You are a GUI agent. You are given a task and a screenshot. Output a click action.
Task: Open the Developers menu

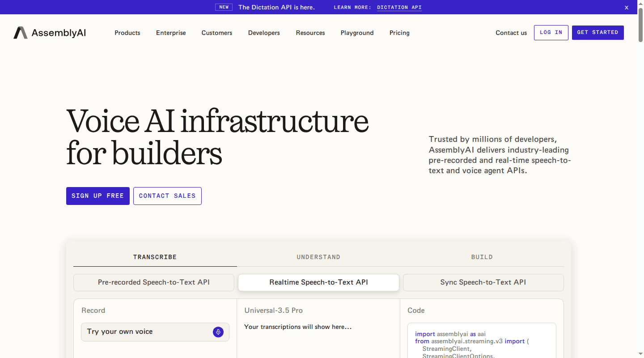tap(264, 33)
